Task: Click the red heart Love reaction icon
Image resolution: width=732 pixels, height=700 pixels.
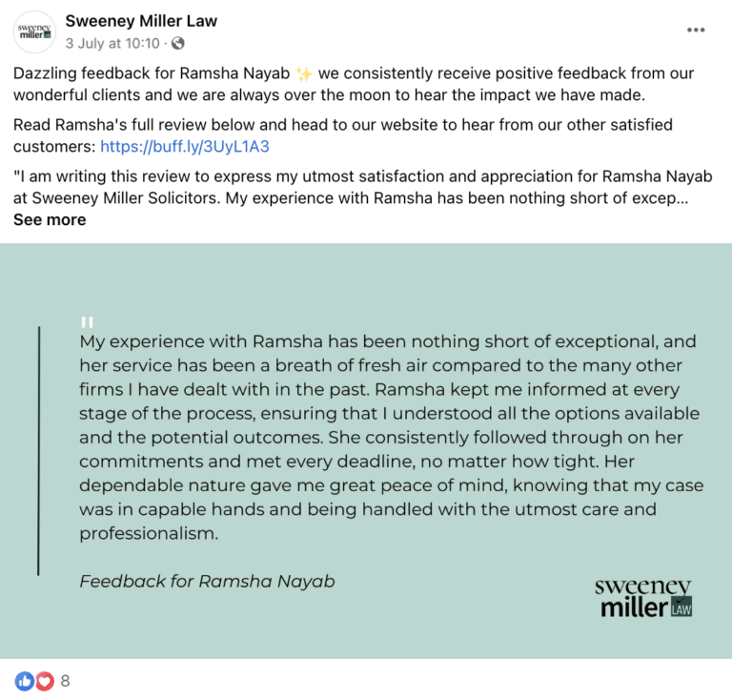Action: [41, 681]
